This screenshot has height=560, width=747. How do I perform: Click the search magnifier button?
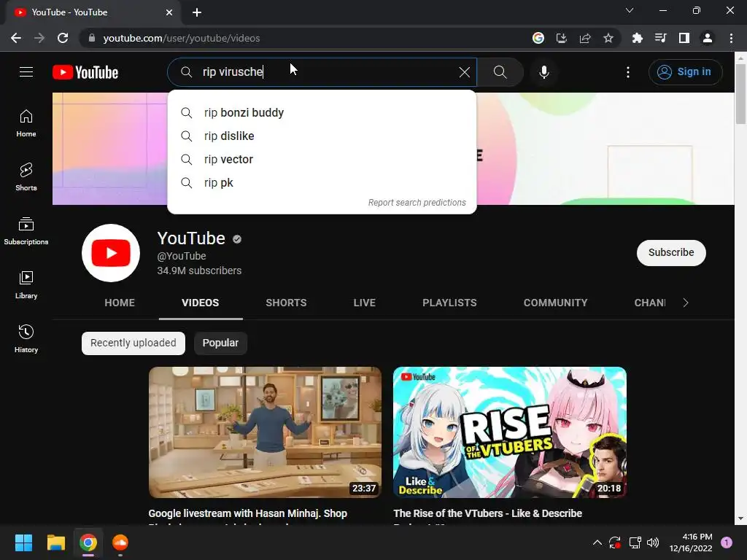point(500,72)
